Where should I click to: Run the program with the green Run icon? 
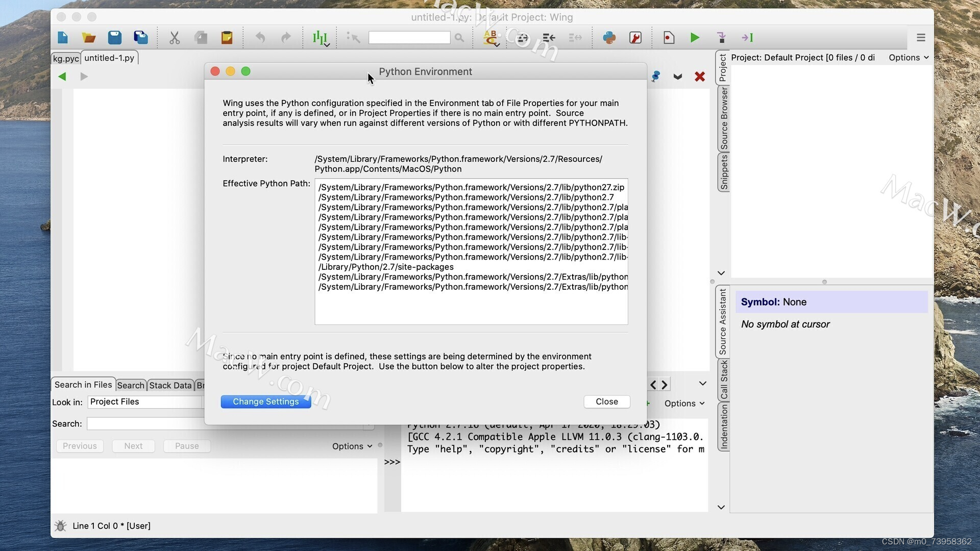pos(695,37)
